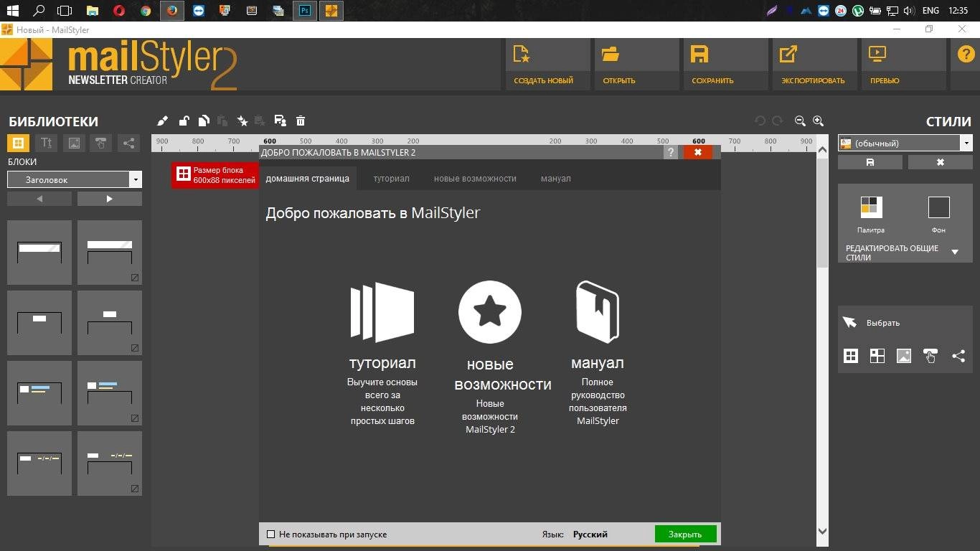980x551 pixels.
Task: Click the Создать новый toolbar button
Action: click(x=547, y=65)
